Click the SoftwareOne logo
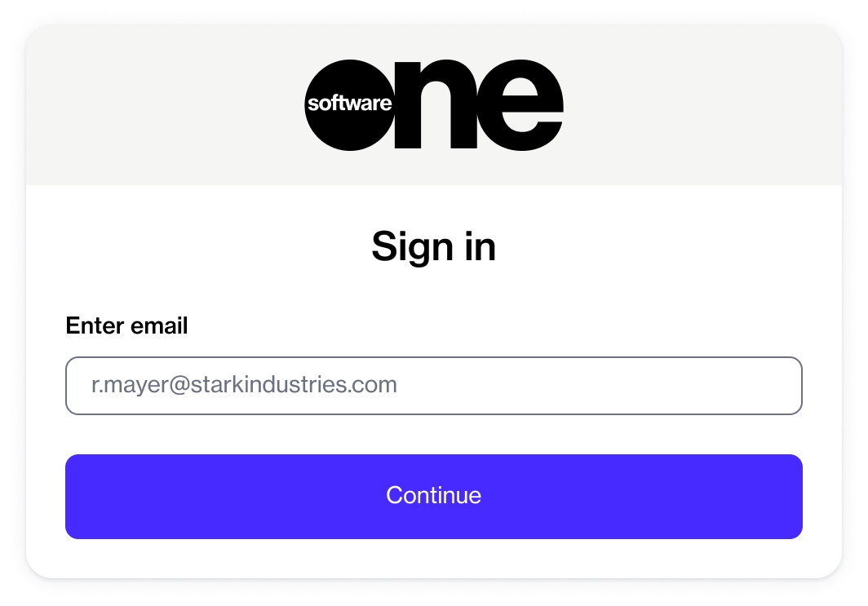868x606 pixels. tap(434, 104)
